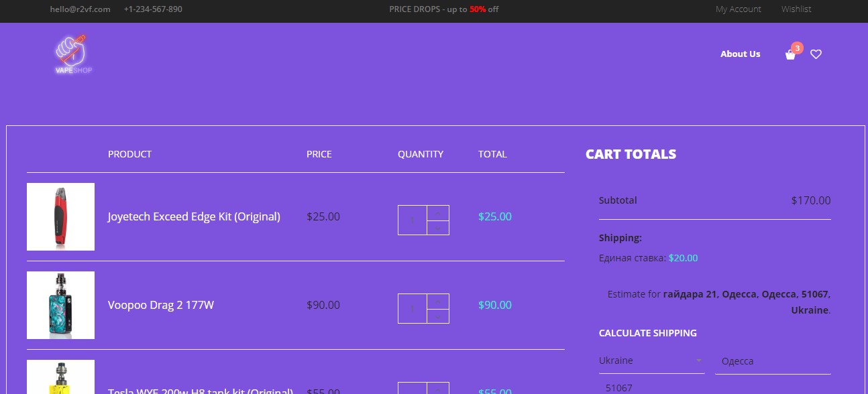Open the Joyetech Exceed Edge Kit product link

194,216
